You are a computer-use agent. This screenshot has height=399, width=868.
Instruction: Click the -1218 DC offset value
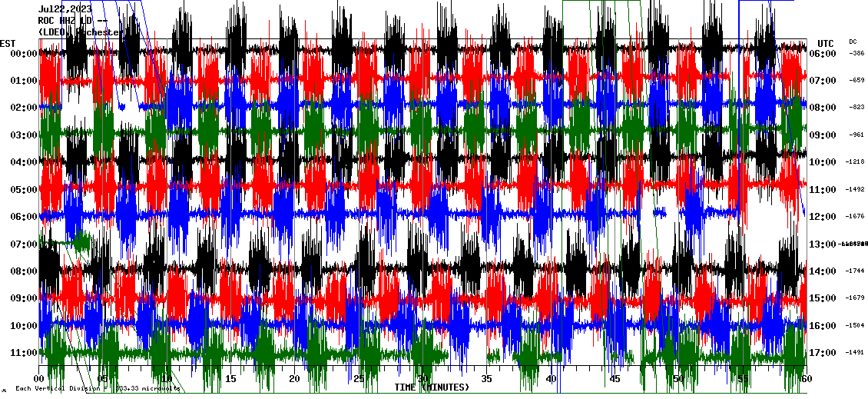click(x=856, y=162)
